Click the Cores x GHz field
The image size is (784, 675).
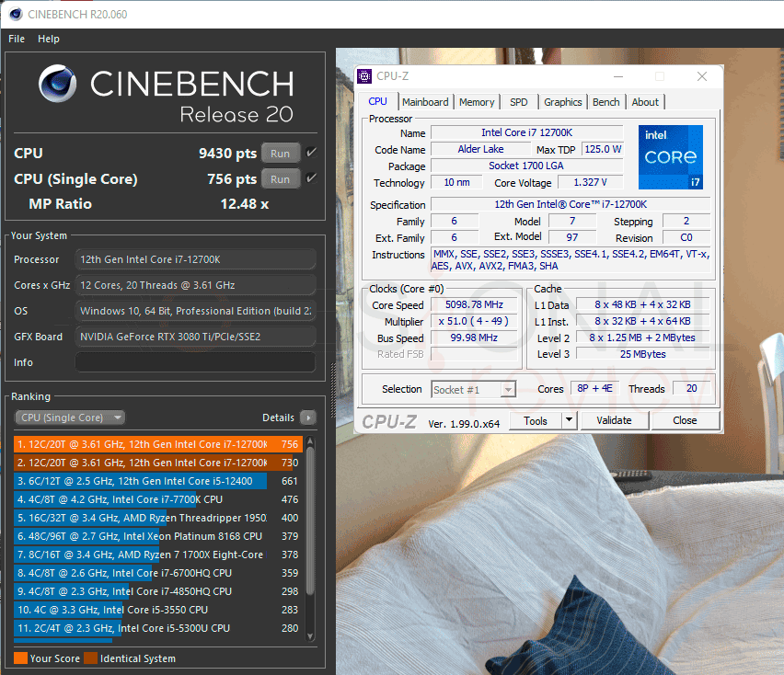195,285
